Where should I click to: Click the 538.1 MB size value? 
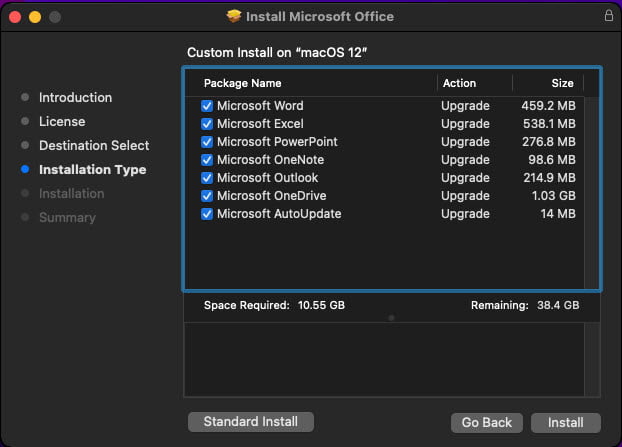pyautogui.click(x=549, y=124)
